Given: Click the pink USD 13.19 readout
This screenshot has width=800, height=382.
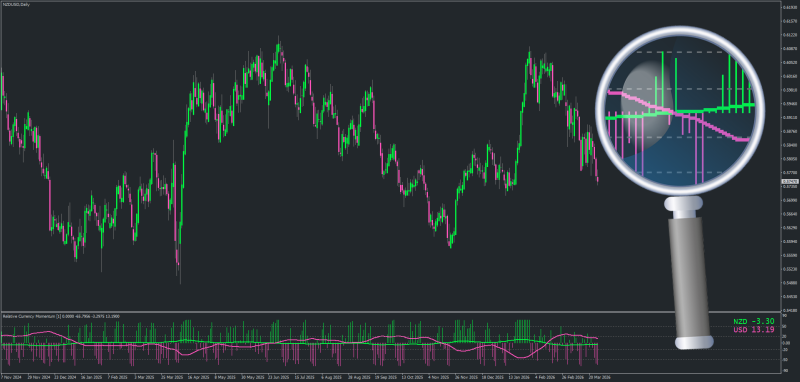Looking at the screenshot, I should coord(754,329).
